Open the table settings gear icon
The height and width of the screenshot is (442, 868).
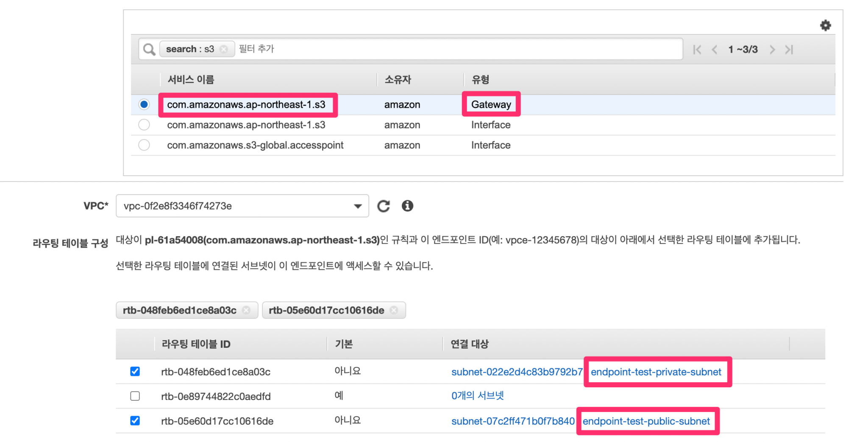pyautogui.click(x=825, y=25)
